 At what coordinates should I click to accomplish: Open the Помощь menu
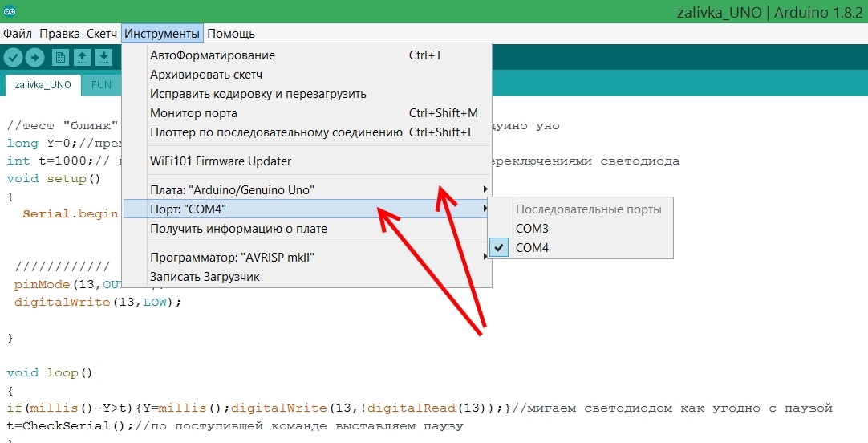pos(231,34)
